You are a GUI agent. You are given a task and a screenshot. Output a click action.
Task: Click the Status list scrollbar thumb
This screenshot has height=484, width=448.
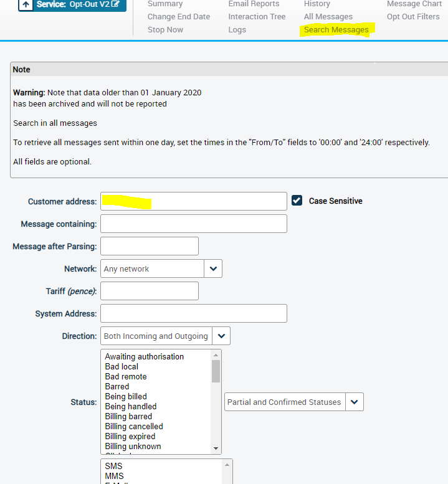point(216,371)
